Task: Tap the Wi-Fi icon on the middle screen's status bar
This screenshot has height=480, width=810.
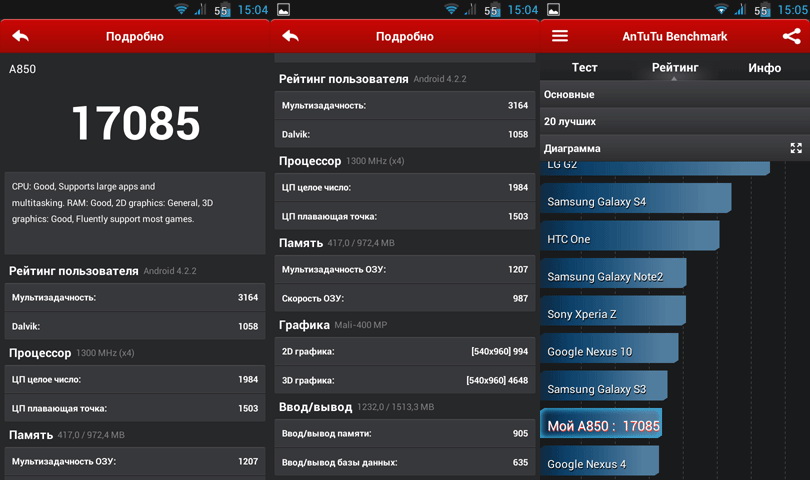Action: tap(451, 9)
